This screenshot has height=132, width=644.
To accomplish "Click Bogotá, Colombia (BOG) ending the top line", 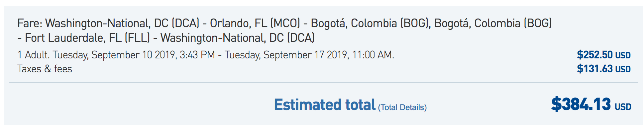I will click(x=493, y=23).
